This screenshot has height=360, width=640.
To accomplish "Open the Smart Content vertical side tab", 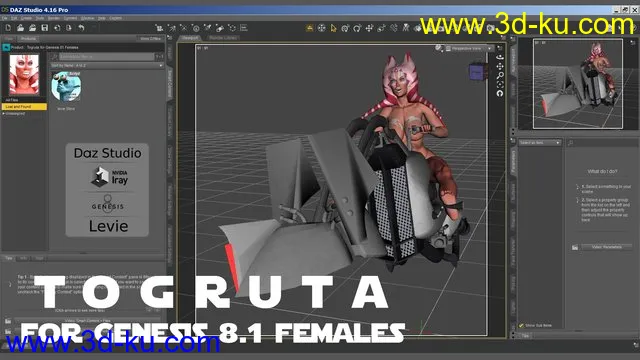I will (170, 84).
